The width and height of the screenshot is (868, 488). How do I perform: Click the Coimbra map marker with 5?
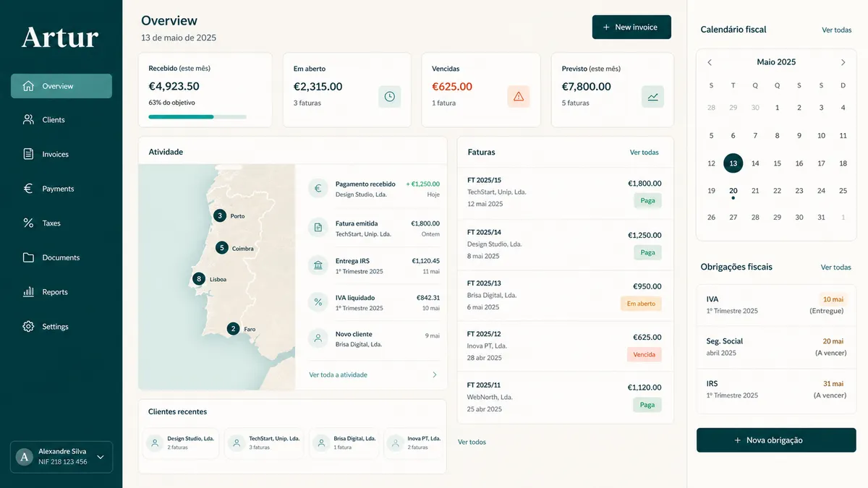click(222, 247)
